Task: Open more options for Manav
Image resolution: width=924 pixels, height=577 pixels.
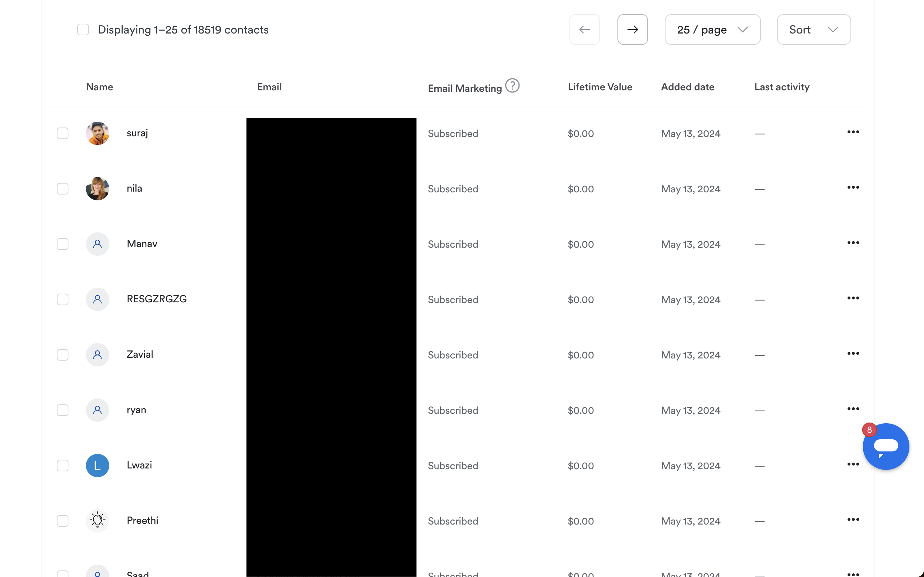Action: [x=853, y=243]
